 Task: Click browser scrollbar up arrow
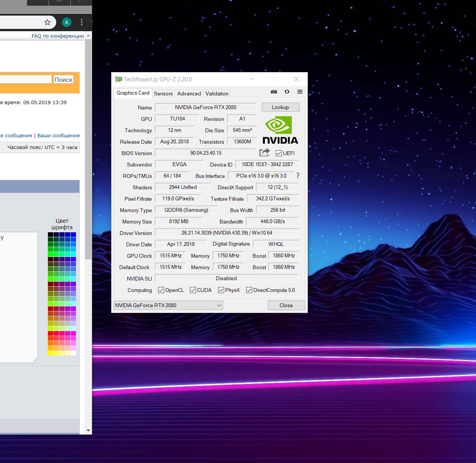click(x=88, y=36)
